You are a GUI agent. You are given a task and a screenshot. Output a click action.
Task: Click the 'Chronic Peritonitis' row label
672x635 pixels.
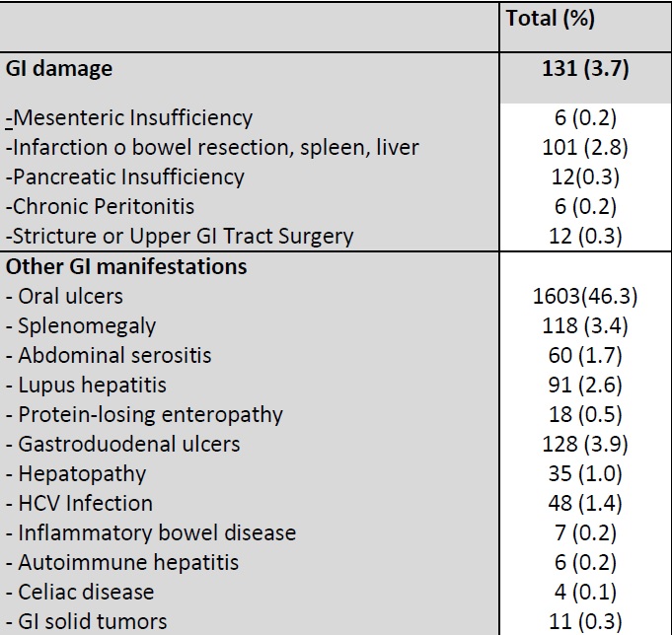click(101, 207)
